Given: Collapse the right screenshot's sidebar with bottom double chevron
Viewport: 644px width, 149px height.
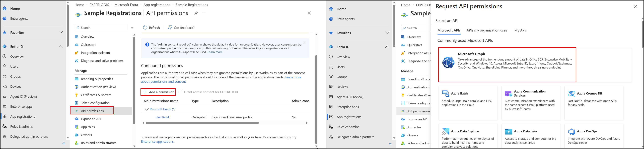Looking at the screenshot, I should [x=390, y=144].
